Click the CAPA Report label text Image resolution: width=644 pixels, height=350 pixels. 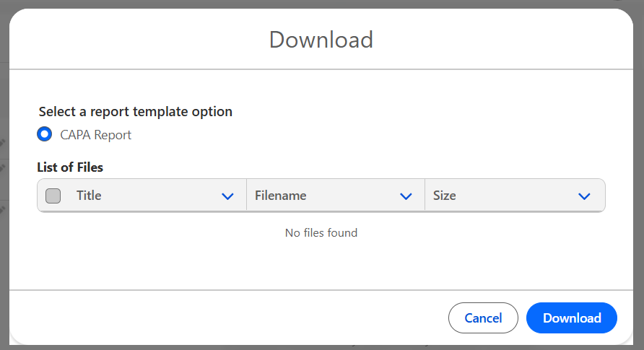[x=96, y=135]
